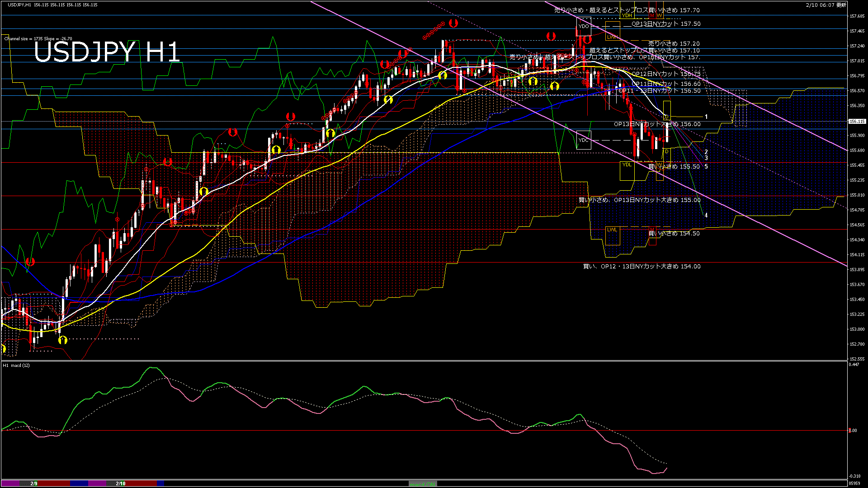Viewport: 868px width, 488px height.
Task: Toggle the green macd ON button
Action: pos(423,484)
